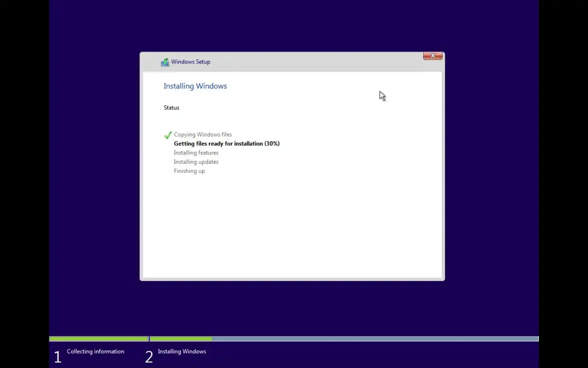Click 'Copying Windows files' status line
The width and height of the screenshot is (588, 368).
(203, 135)
